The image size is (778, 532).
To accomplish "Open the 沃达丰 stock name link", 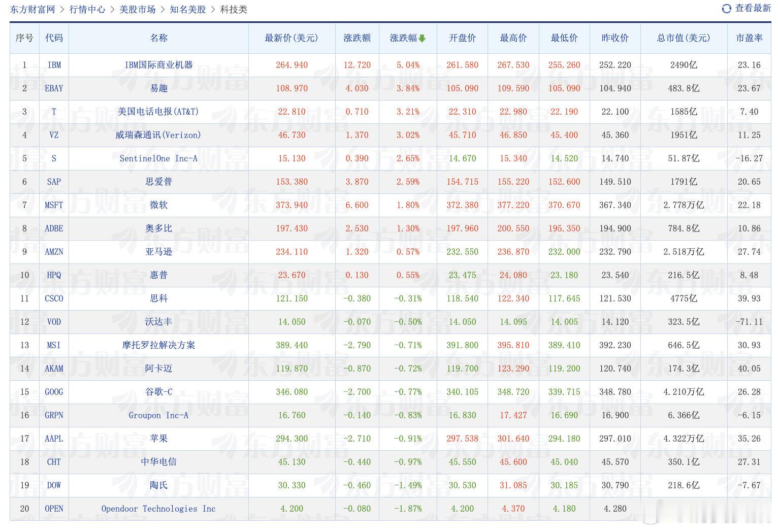I will click(x=158, y=322).
